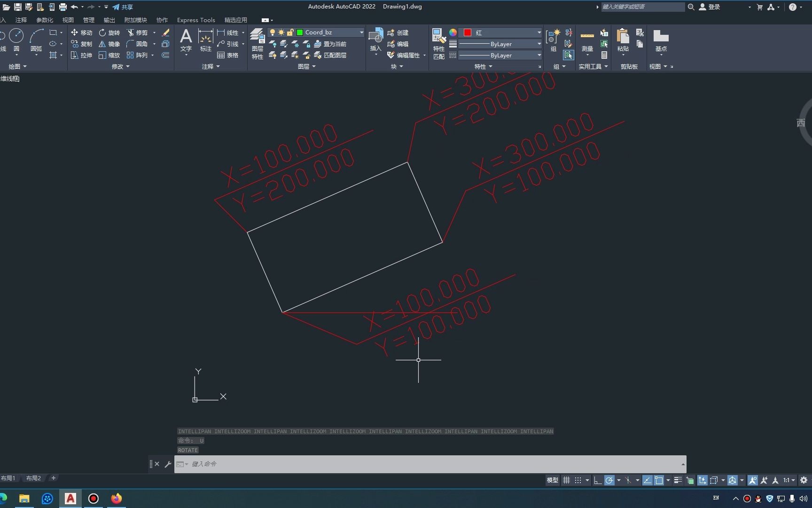
Task: Toggle annotation visibility in status bar
Action: click(x=752, y=480)
